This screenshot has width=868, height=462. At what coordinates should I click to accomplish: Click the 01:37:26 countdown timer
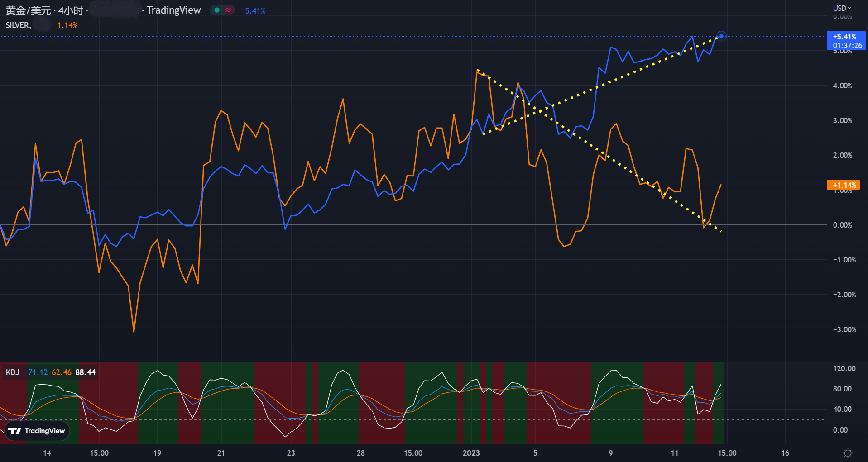[847, 45]
